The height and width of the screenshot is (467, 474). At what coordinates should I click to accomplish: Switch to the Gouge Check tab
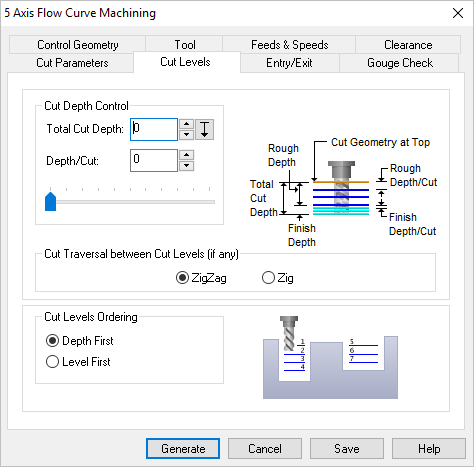tap(399, 63)
